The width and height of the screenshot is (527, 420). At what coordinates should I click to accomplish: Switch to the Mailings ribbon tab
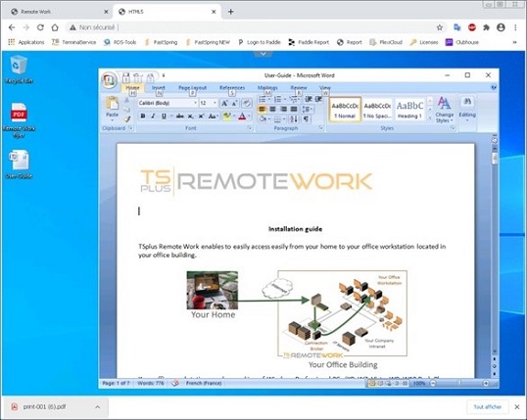(267, 88)
